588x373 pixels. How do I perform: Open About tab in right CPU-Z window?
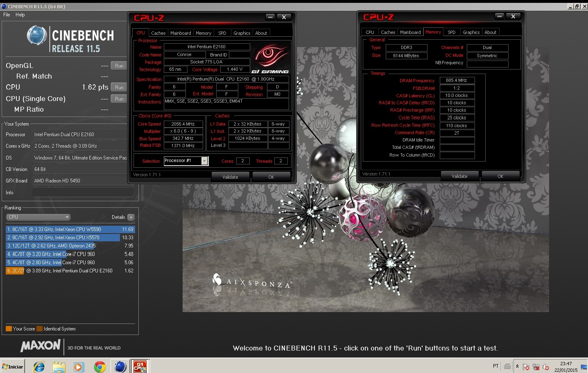491,32
